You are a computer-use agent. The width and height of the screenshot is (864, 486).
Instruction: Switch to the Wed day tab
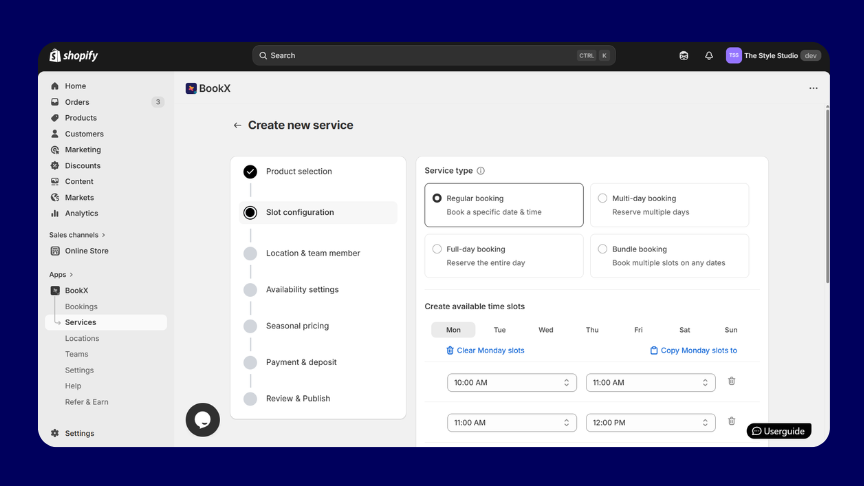coord(546,330)
